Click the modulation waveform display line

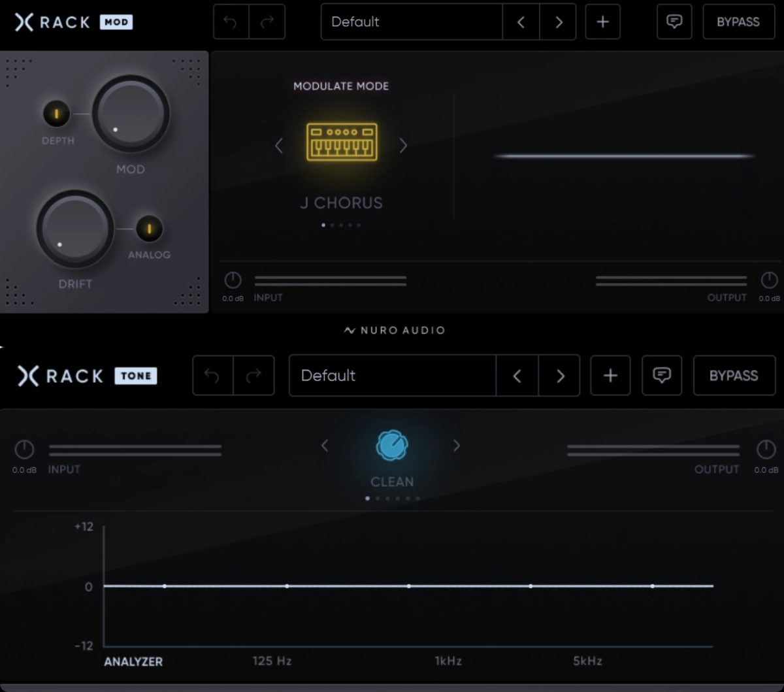[624, 156]
